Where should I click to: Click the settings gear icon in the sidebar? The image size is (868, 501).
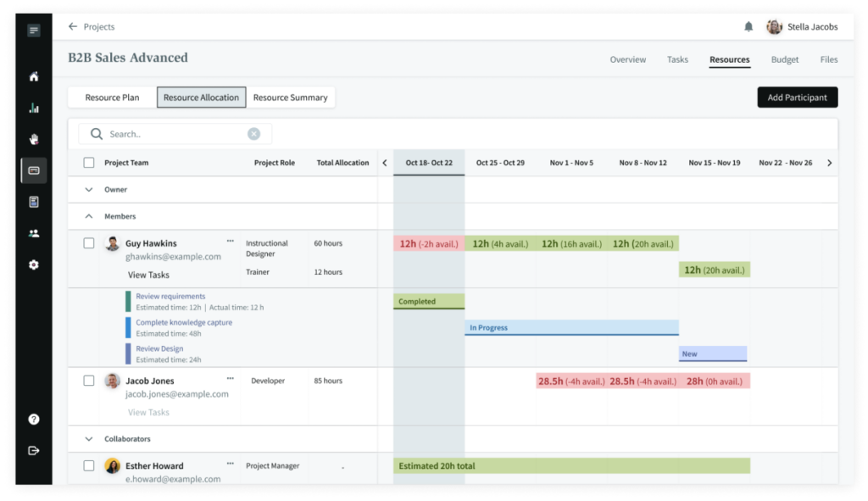[34, 264]
